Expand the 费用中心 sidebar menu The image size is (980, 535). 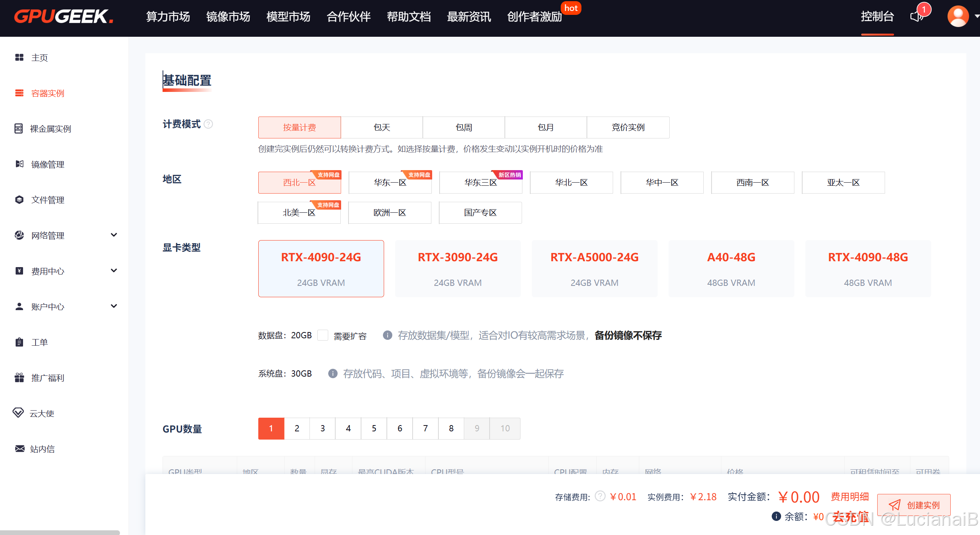click(114, 271)
